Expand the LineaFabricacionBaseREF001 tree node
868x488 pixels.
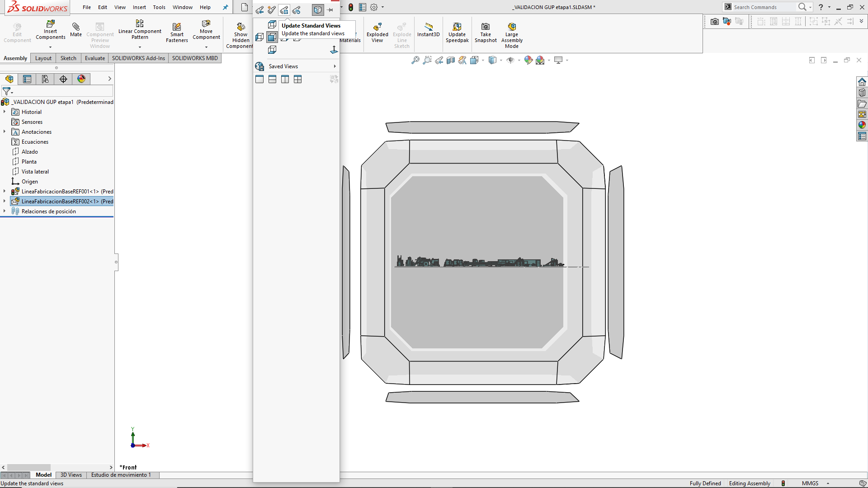coord(5,192)
